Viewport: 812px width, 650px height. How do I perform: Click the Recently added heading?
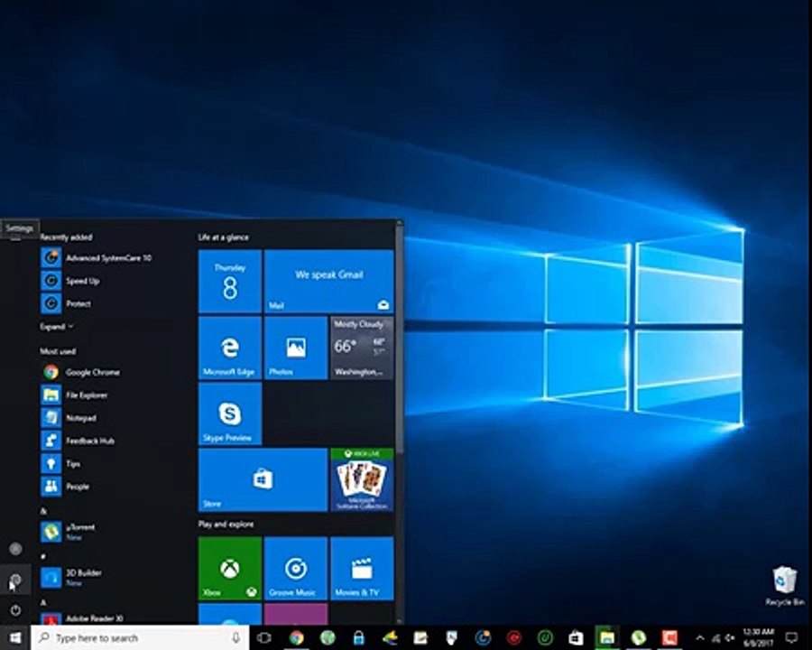66,237
